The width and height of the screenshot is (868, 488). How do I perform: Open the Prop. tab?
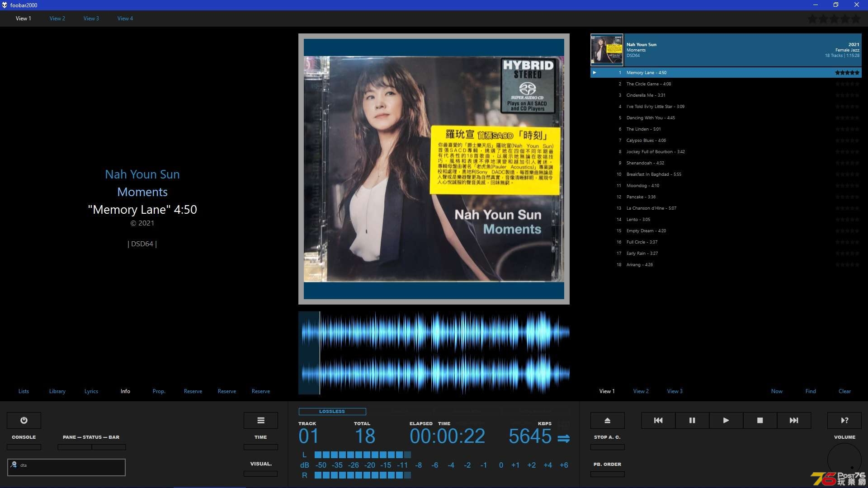[159, 391]
